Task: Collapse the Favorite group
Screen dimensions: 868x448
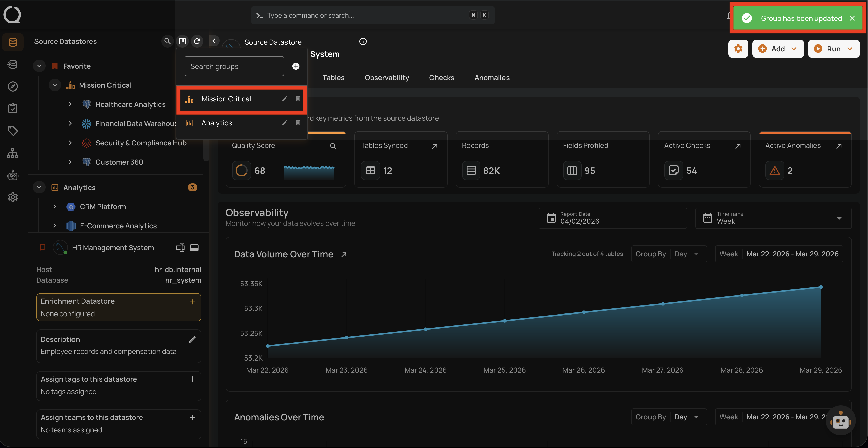Action: pos(39,66)
